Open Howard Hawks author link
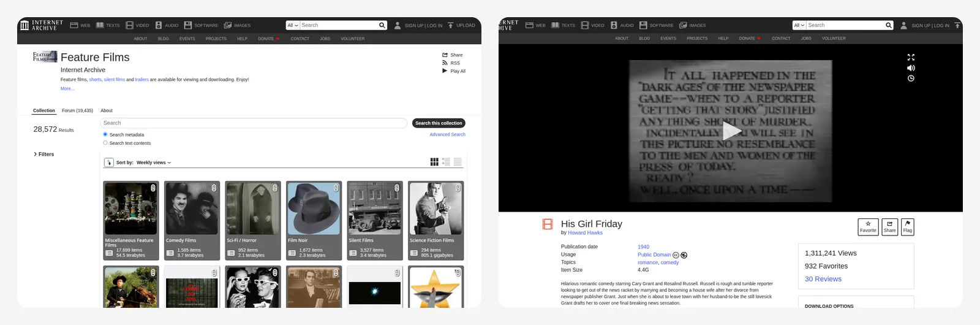This screenshot has width=980, height=325. click(585, 233)
